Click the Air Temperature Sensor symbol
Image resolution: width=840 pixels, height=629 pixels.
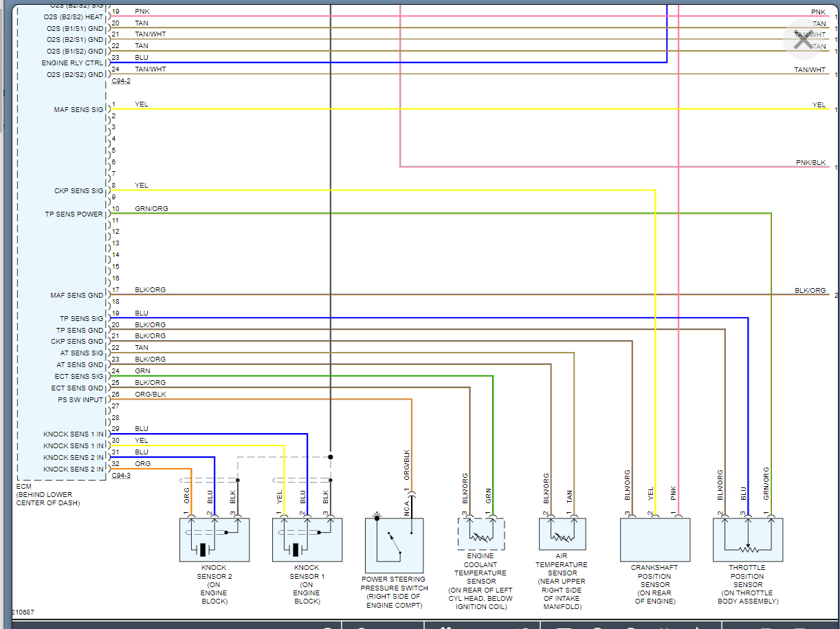click(x=562, y=534)
